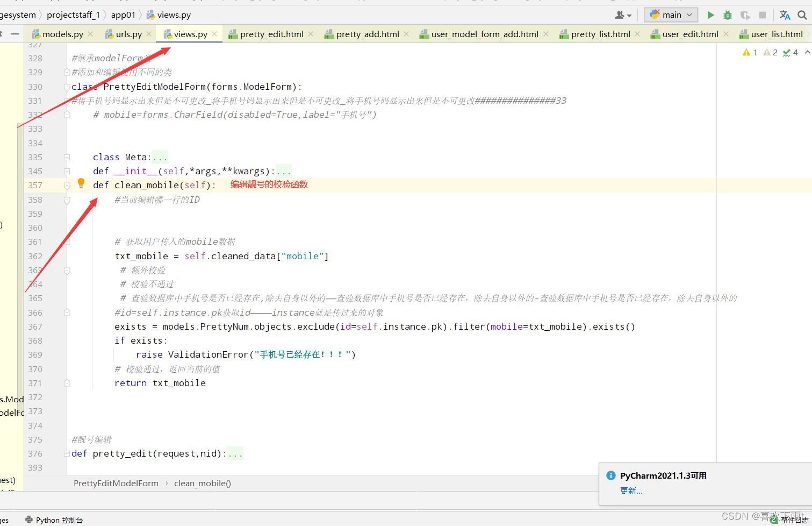Open the Translate icon in the toolbar
The width and height of the screenshot is (812, 526).
click(x=785, y=15)
